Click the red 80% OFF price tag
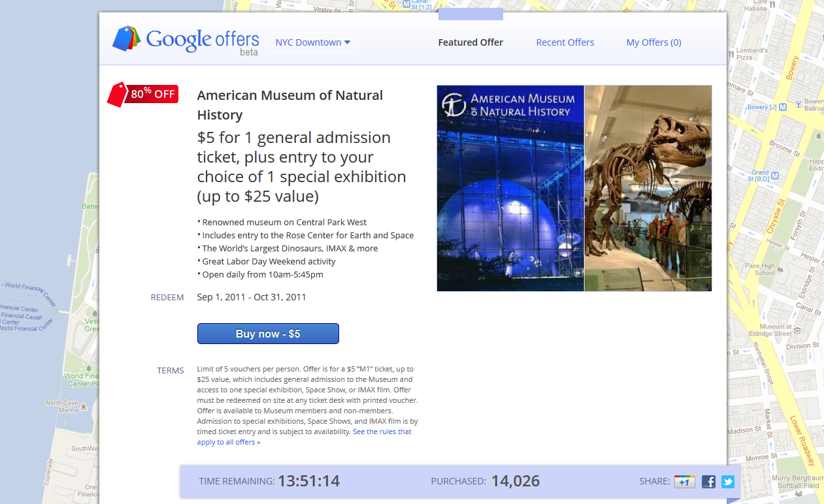The width and height of the screenshot is (824, 504). pos(143,94)
